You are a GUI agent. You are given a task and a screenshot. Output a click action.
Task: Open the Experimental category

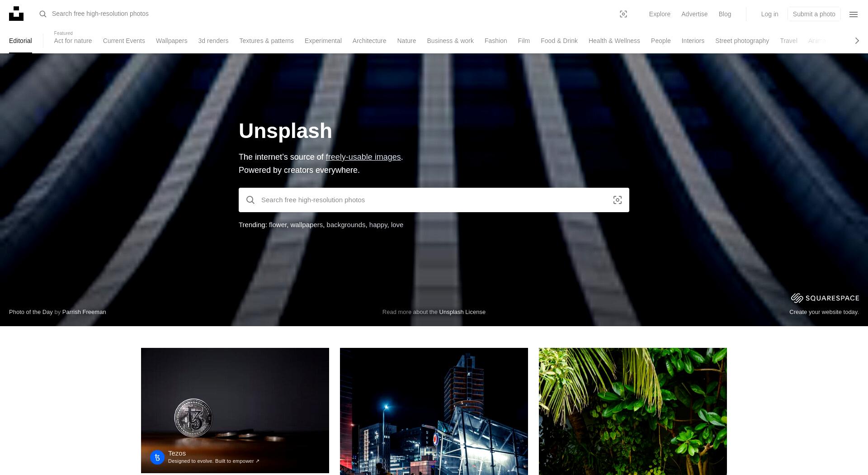point(323,41)
